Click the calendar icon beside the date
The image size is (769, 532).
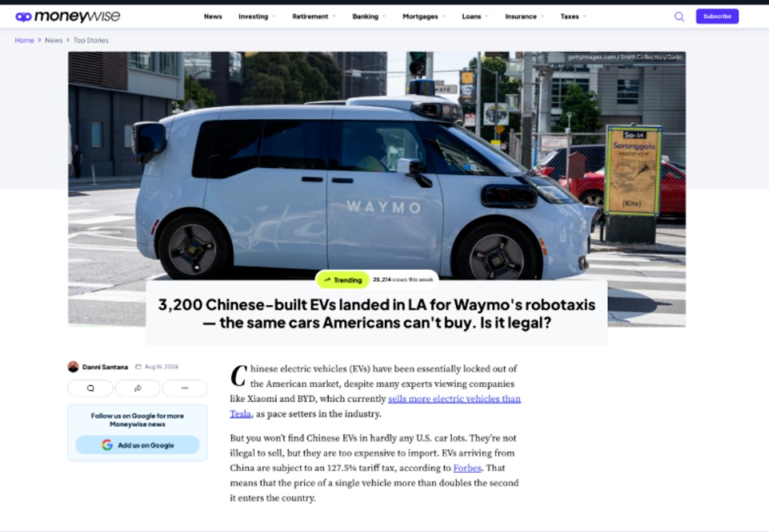[138, 367]
